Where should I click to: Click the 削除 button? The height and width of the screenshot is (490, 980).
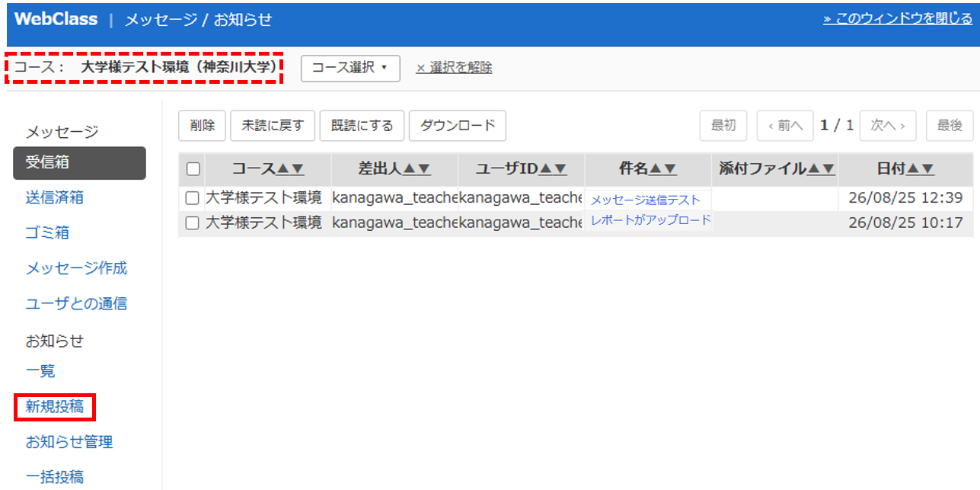203,126
